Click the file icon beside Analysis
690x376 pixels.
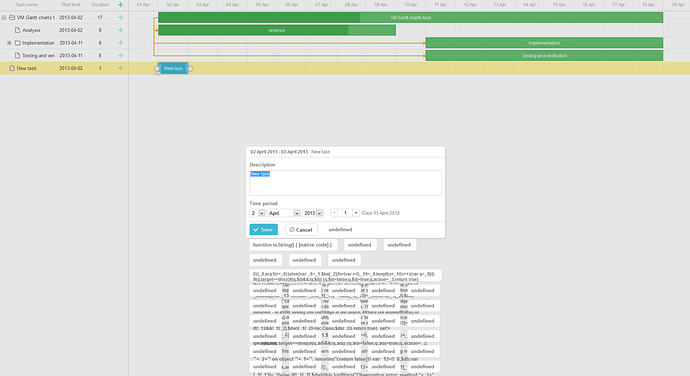click(18, 30)
